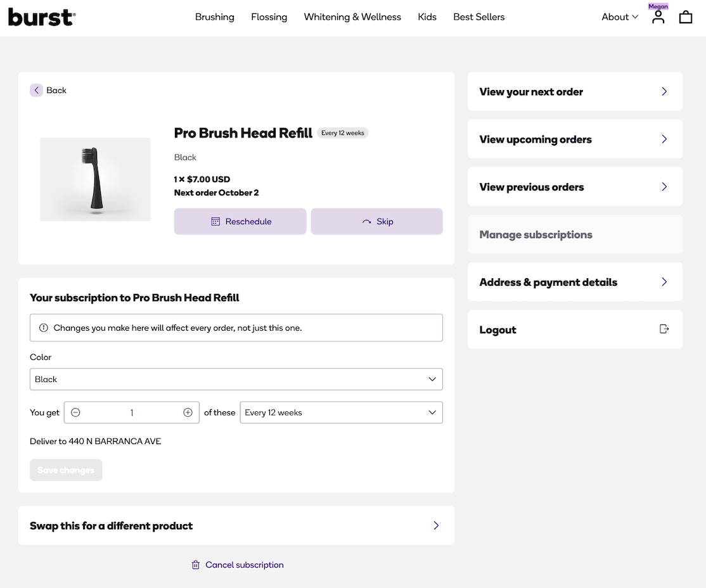Viewport: 706px width, 588px height.
Task: Open Address & payment details
Action: point(575,282)
